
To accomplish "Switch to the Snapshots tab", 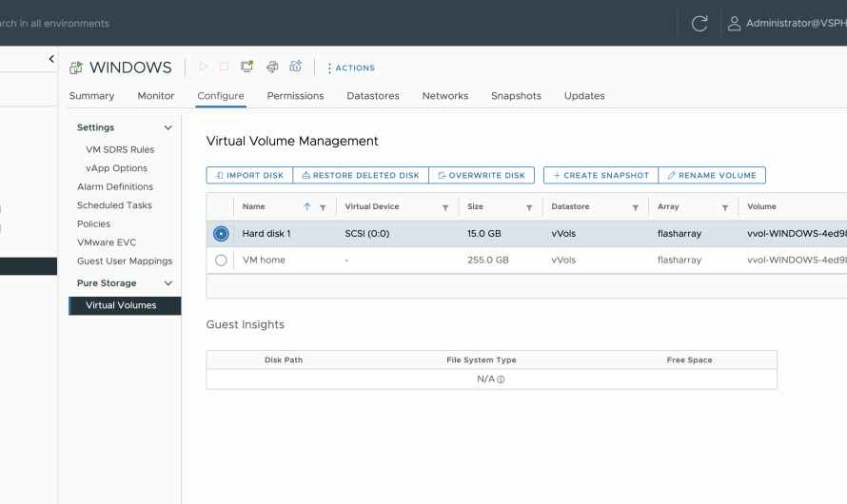I will tap(516, 96).
